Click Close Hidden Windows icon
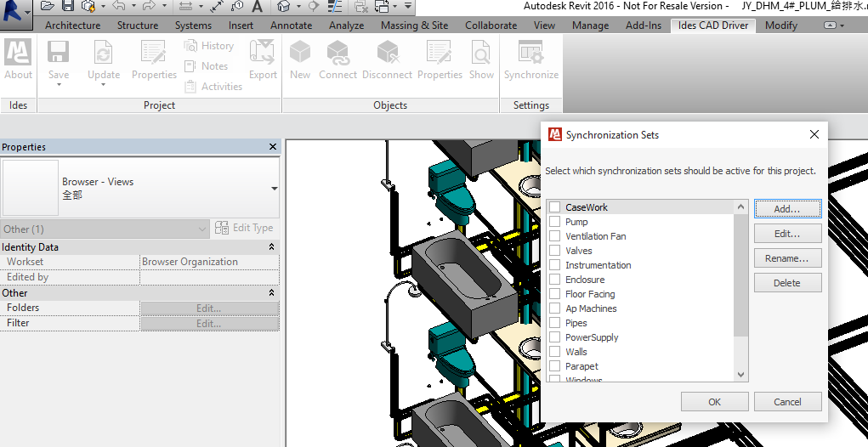The width and height of the screenshot is (868, 447). click(x=361, y=6)
